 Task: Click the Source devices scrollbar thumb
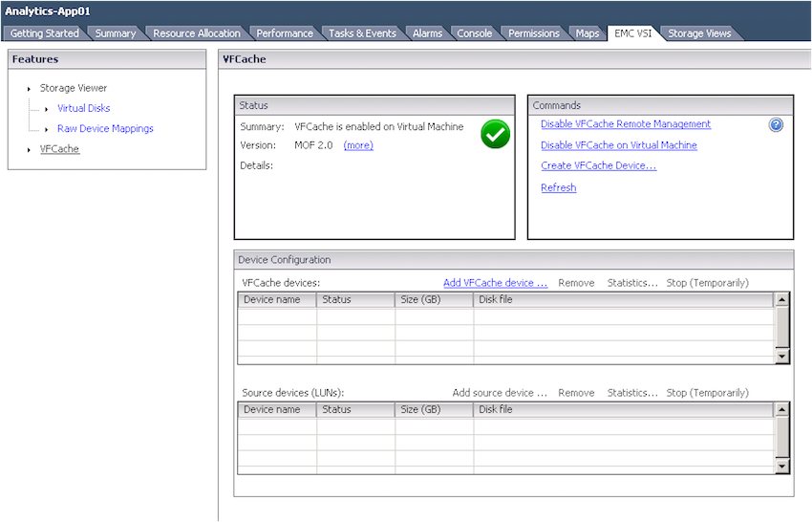point(781,437)
